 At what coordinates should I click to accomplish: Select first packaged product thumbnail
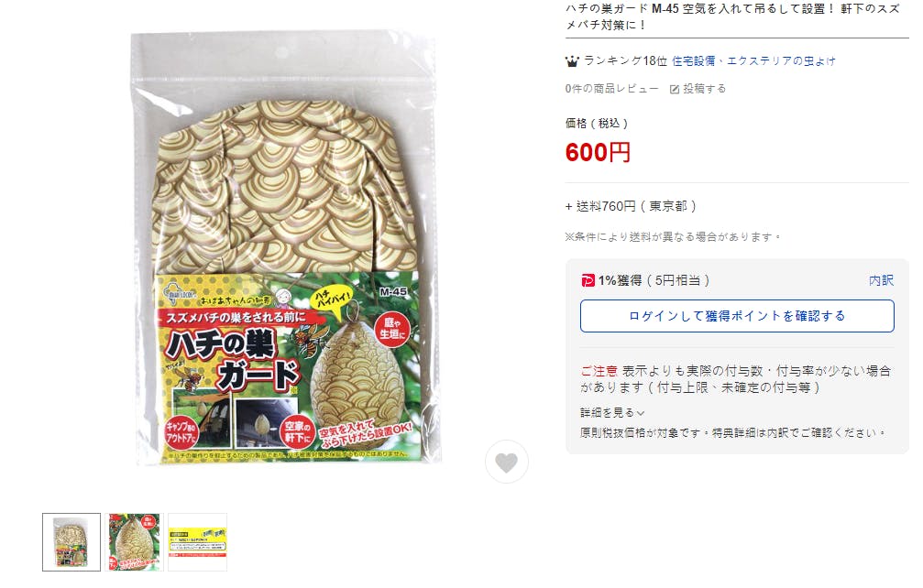(71, 541)
